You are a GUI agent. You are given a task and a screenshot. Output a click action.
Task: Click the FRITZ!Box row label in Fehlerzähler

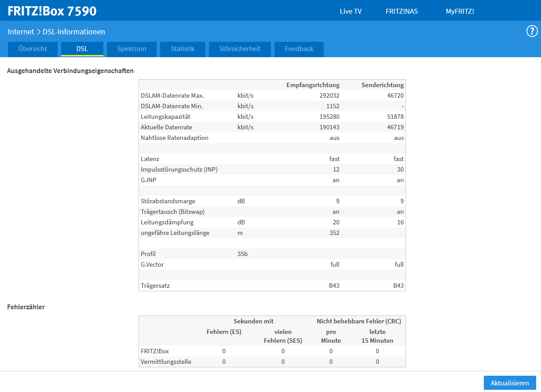coord(155,351)
